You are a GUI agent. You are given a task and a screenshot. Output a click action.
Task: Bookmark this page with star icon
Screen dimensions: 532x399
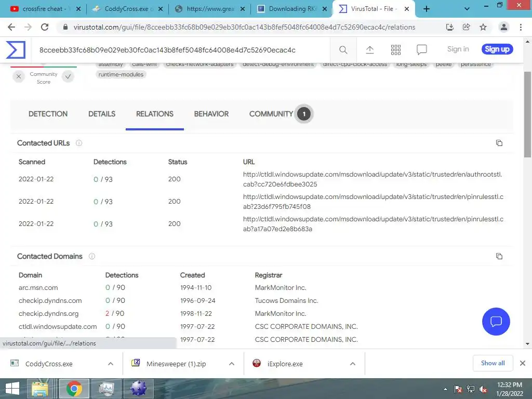[x=483, y=27]
